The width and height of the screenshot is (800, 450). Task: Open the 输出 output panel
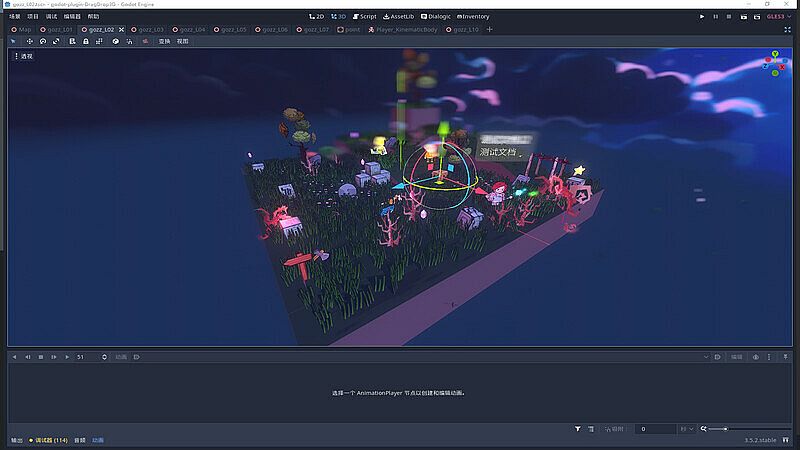click(16, 440)
